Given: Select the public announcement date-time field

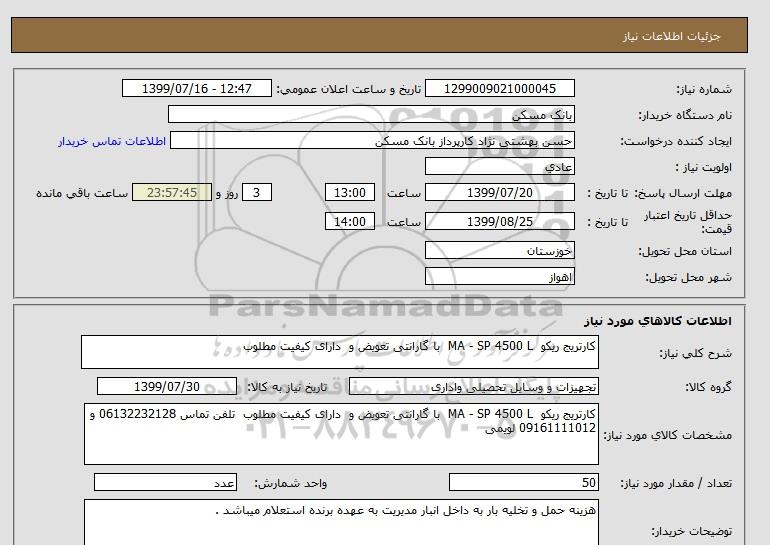Looking at the screenshot, I should click(x=196, y=89).
